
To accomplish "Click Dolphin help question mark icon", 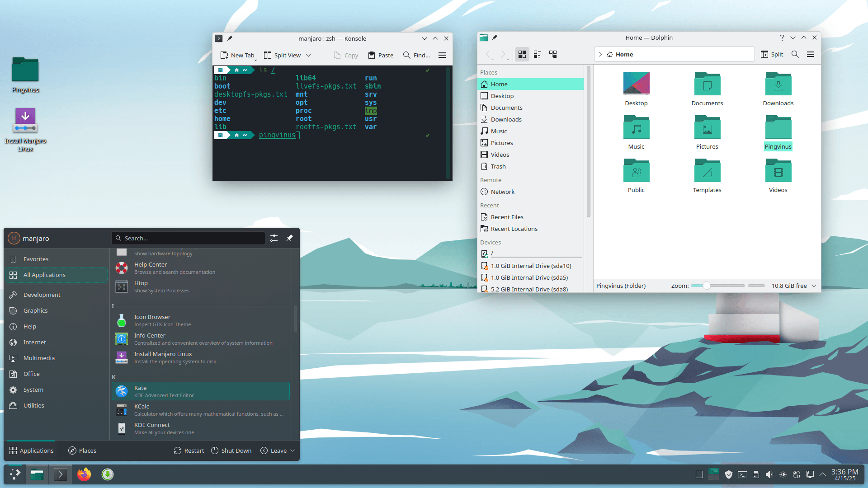I will click(x=782, y=38).
